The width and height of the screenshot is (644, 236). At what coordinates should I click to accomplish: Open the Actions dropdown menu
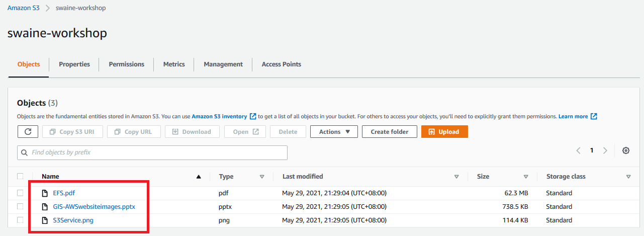[334, 132]
